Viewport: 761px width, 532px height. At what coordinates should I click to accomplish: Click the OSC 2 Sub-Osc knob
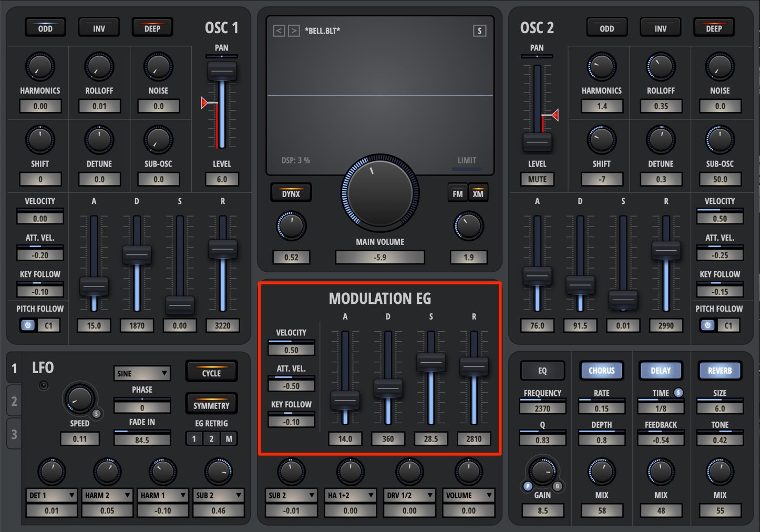point(719,140)
